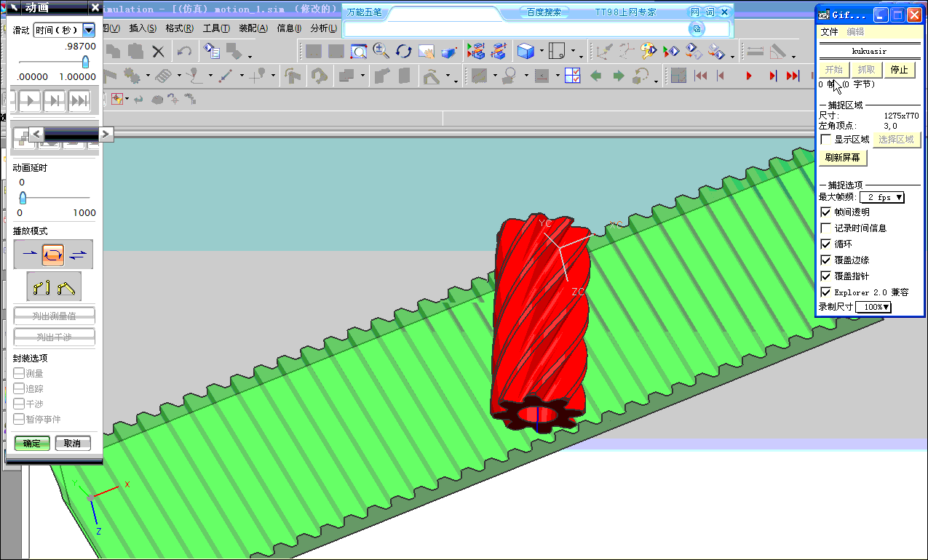This screenshot has height=560, width=928.
Task: Click the rewind to start button in toolbar
Action: [701, 76]
